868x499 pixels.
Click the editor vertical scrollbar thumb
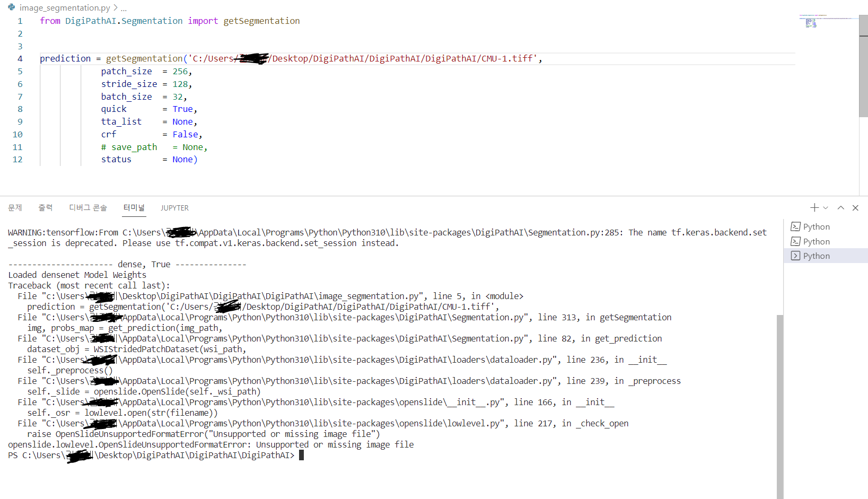(863, 66)
